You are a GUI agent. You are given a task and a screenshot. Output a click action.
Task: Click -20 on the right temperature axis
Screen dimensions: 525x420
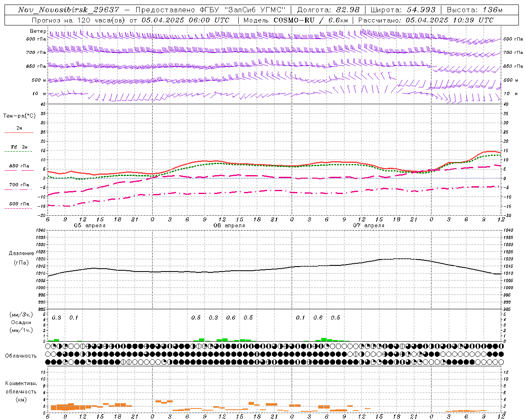click(x=507, y=215)
